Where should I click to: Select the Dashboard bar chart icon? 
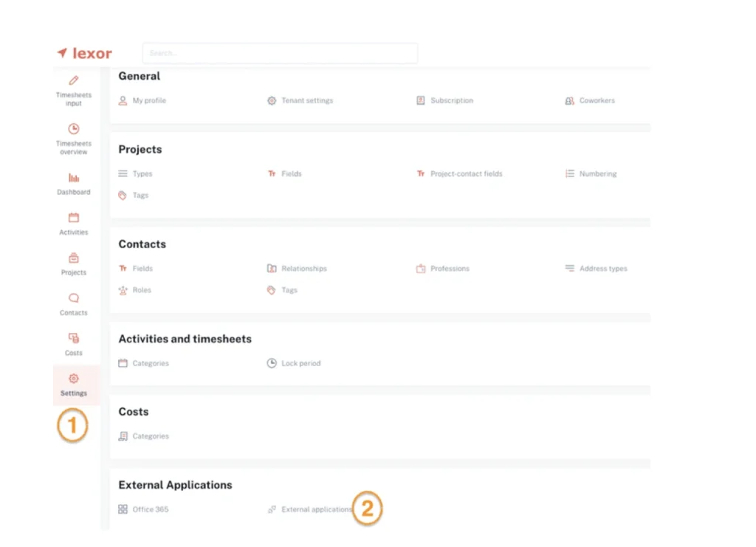(x=73, y=178)
